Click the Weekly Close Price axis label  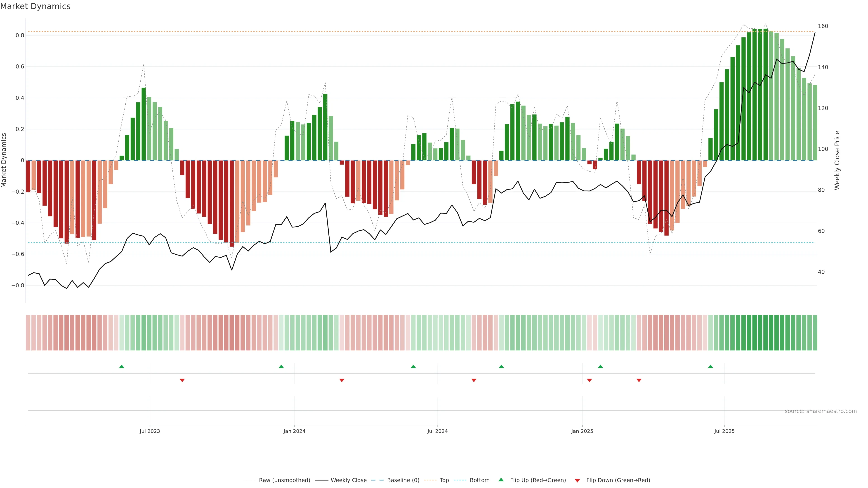click(x=837, y=160)
